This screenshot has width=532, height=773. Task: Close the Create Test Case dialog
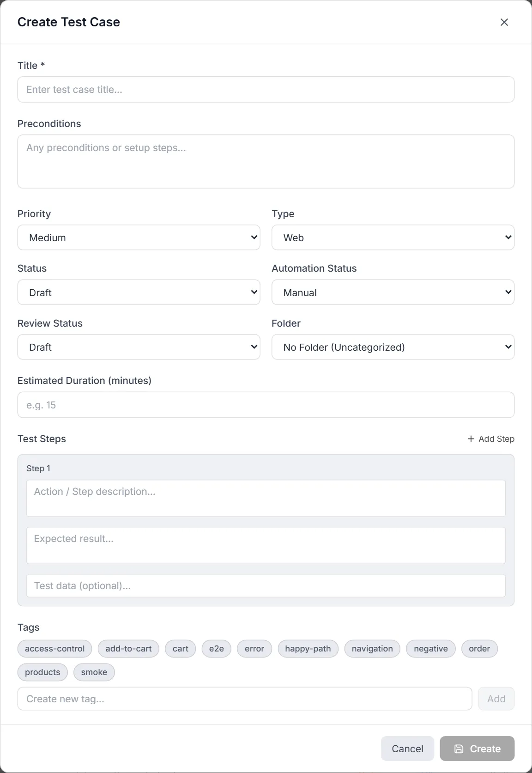point(504,22)
